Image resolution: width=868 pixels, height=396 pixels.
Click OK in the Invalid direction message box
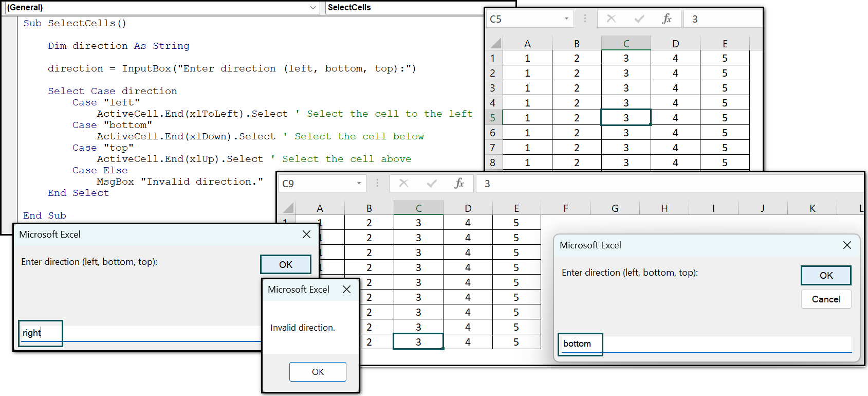tap(318, 372)
